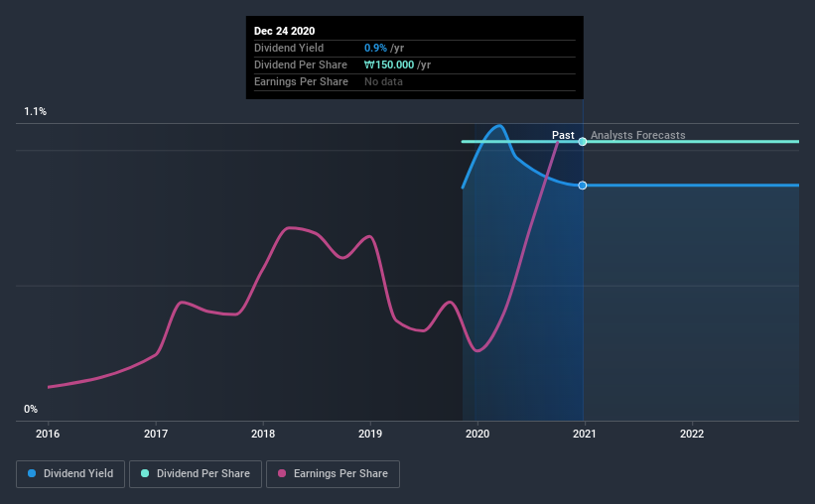Toggle the Dividend Per Share legend series

196,474
